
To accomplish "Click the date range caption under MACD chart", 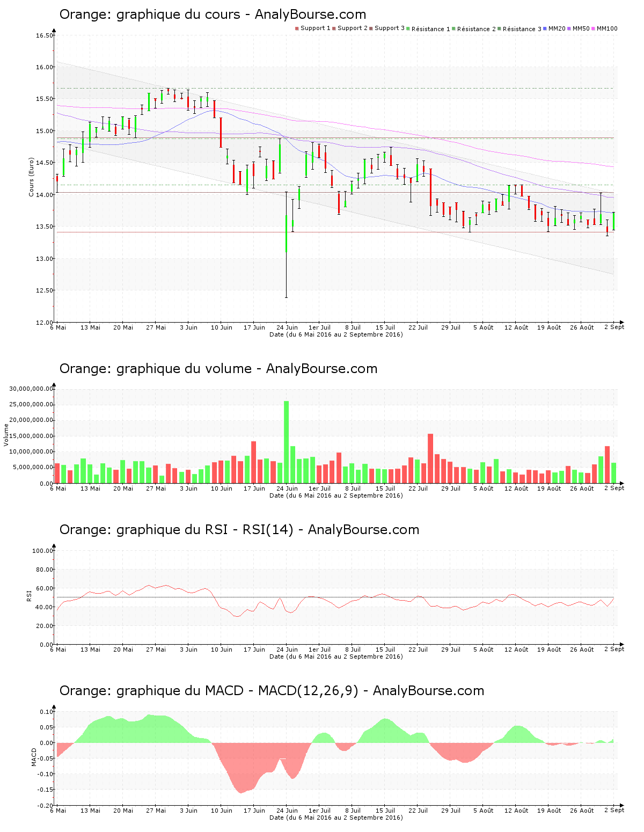I will point(336,818).
